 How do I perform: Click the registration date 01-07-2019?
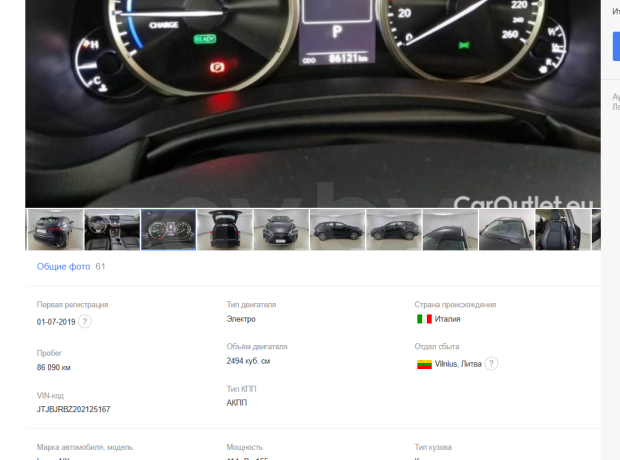56,322
